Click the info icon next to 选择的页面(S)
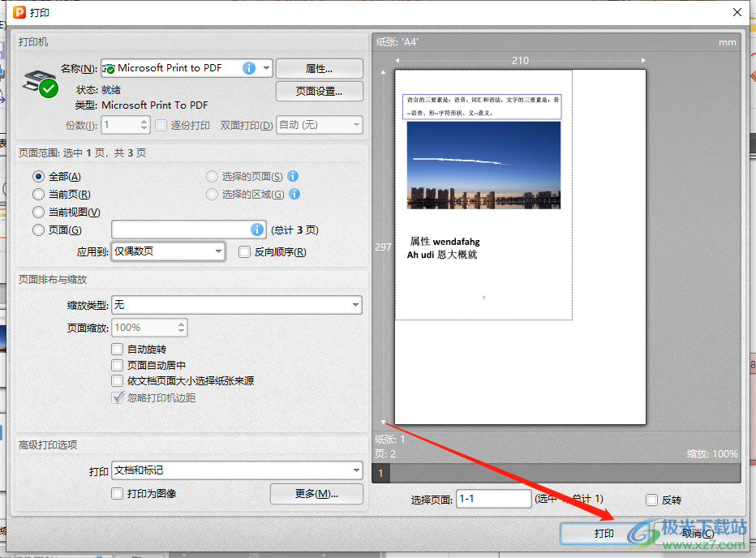This screenshot has width=756, height=558. click(x=293, y=176)
